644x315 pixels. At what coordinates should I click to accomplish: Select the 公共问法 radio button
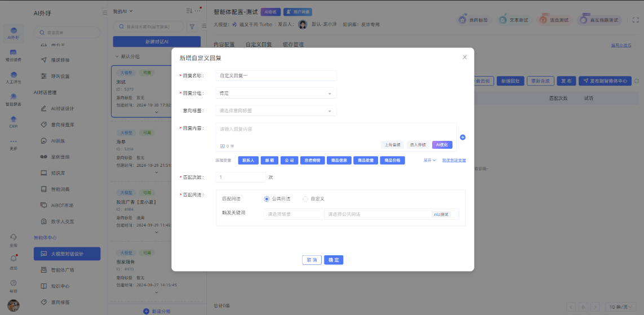tap(267, 199)
